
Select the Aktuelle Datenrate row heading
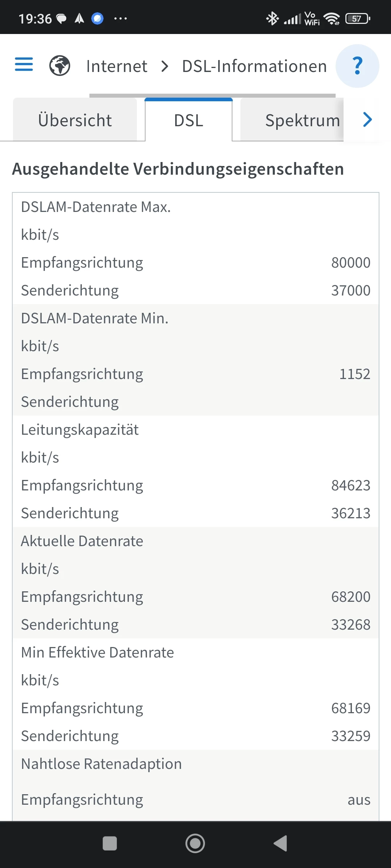point(82,541)
